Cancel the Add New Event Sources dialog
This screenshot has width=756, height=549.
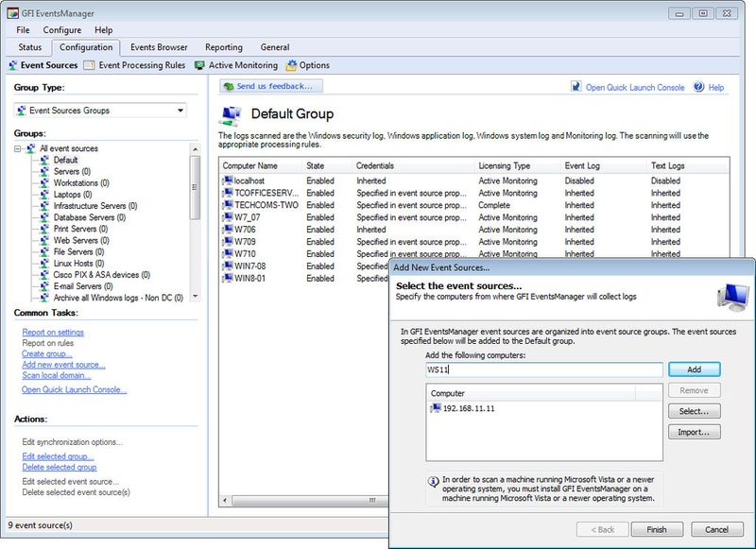[716, 530]
